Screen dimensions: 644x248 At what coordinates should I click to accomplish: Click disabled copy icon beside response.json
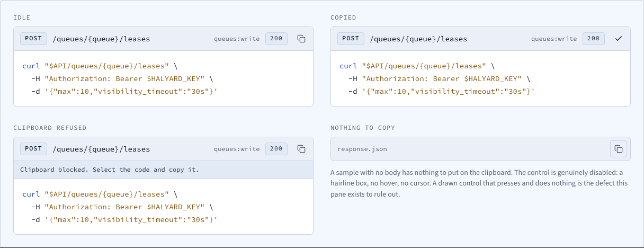[x=619, y=149]
